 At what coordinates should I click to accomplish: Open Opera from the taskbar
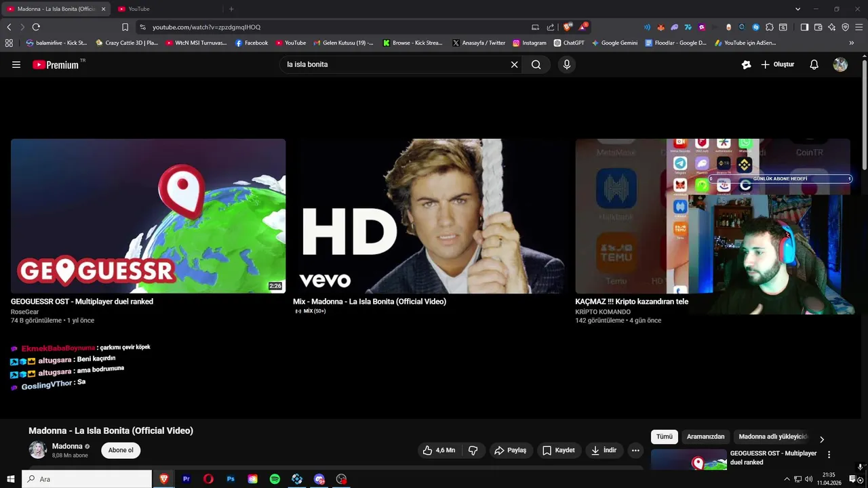(208, 479)
